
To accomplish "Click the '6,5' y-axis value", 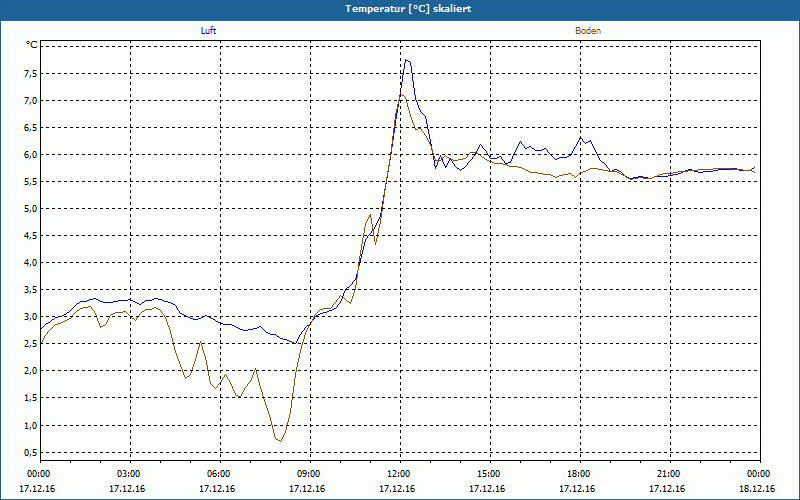I will [30, 128].
